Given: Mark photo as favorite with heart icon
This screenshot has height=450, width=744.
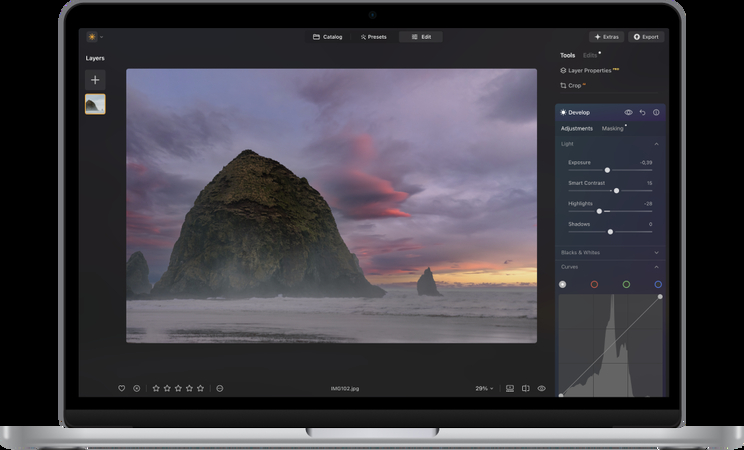Looking at the screenshot, I should pos(122,388).
